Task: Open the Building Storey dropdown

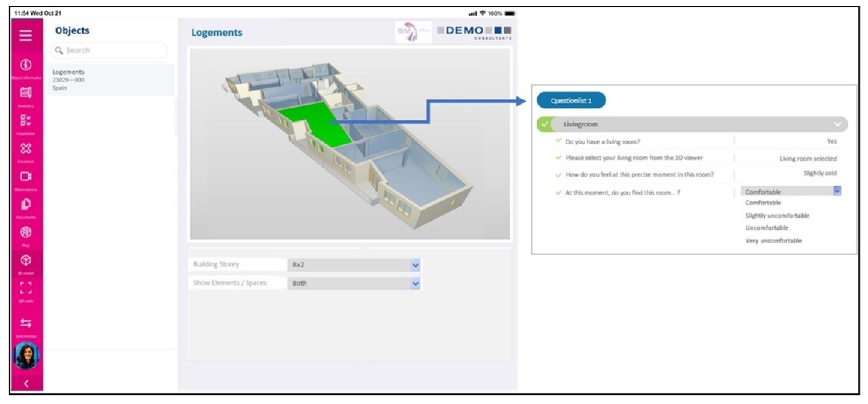Action: tap(415, 265)
